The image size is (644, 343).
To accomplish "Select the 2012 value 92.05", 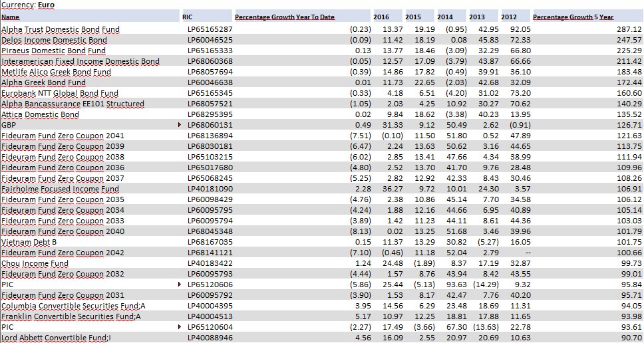I will (x=521, y=29).
